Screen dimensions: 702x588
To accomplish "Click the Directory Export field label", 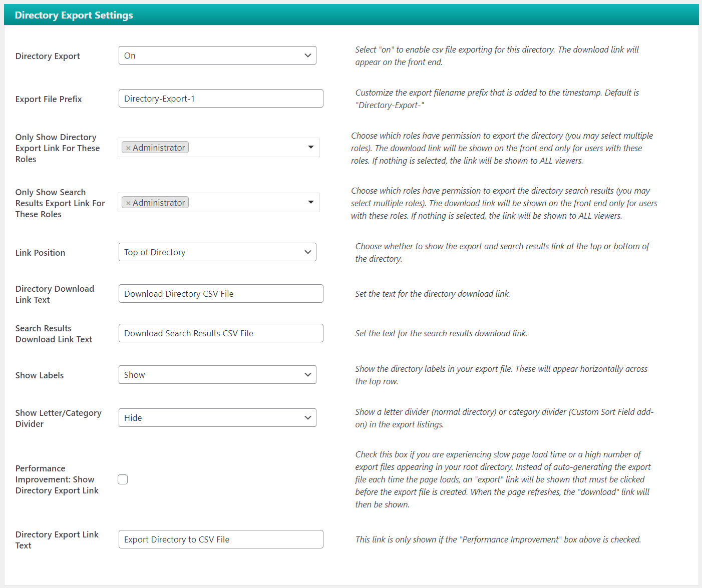I will tap(48, 56).
